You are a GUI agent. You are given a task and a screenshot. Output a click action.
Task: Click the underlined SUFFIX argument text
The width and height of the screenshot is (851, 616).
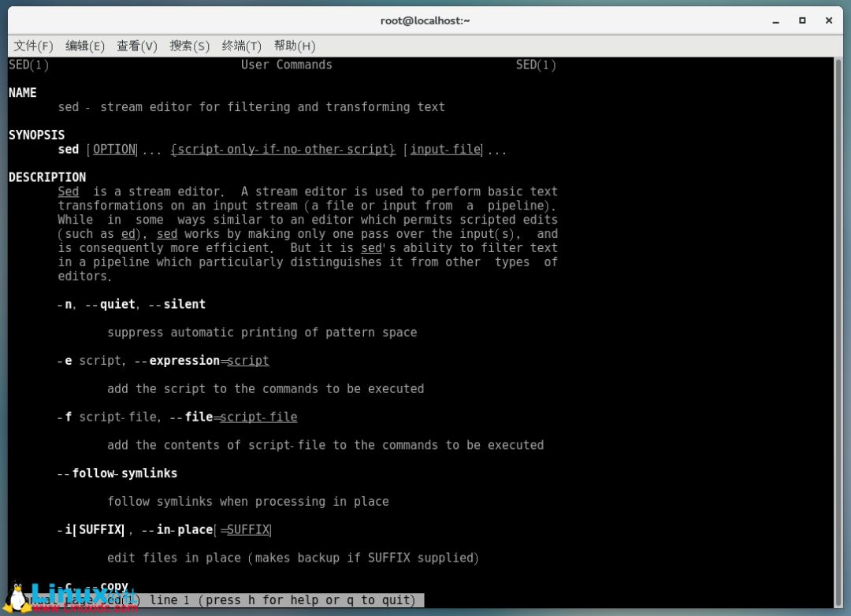click(248, 529)
